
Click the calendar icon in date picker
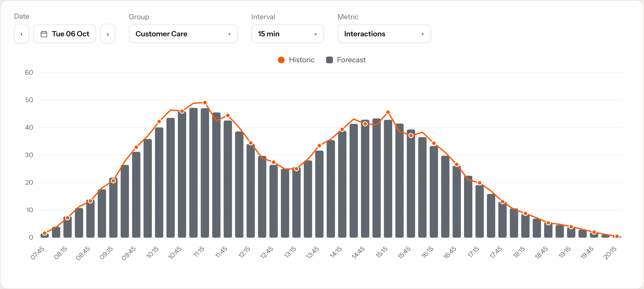(x=44, y=34)
